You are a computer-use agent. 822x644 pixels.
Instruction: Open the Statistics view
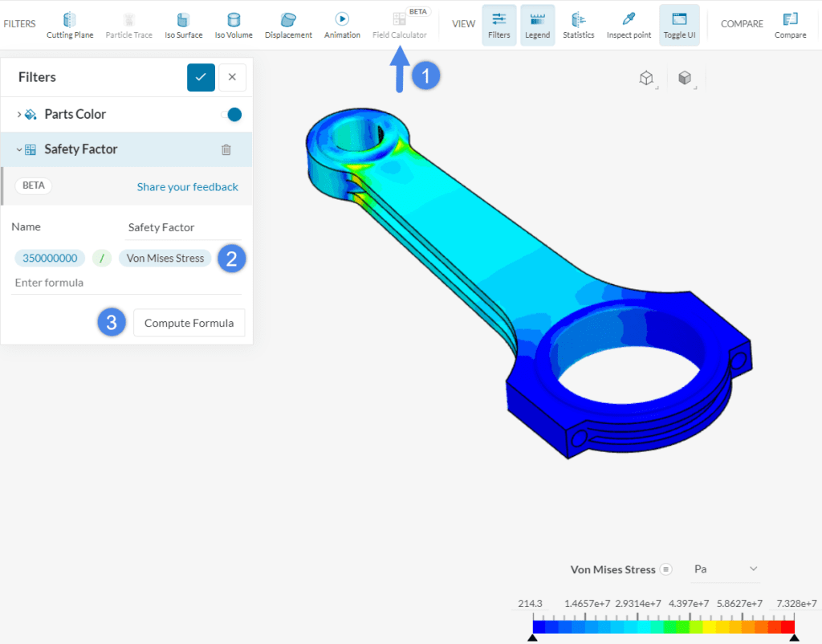point(578,24)
